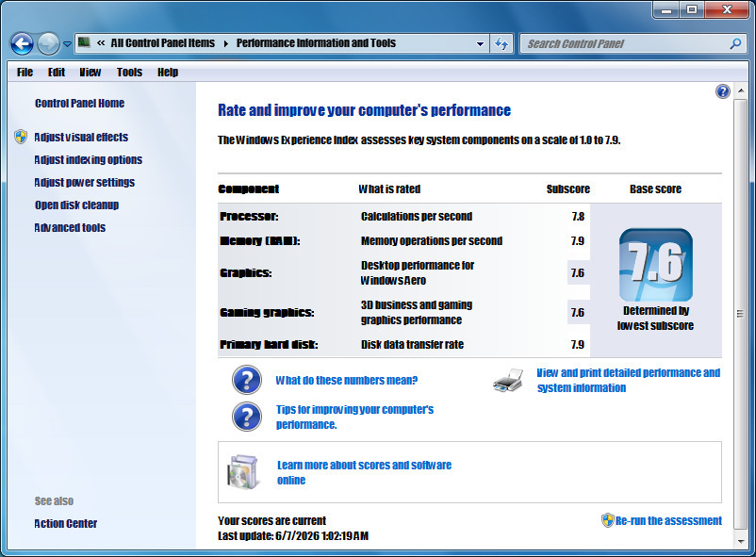
Task: Click the shield icon beside Adjust visual effects
Action: pyautogui.click(x=21, y=137)
